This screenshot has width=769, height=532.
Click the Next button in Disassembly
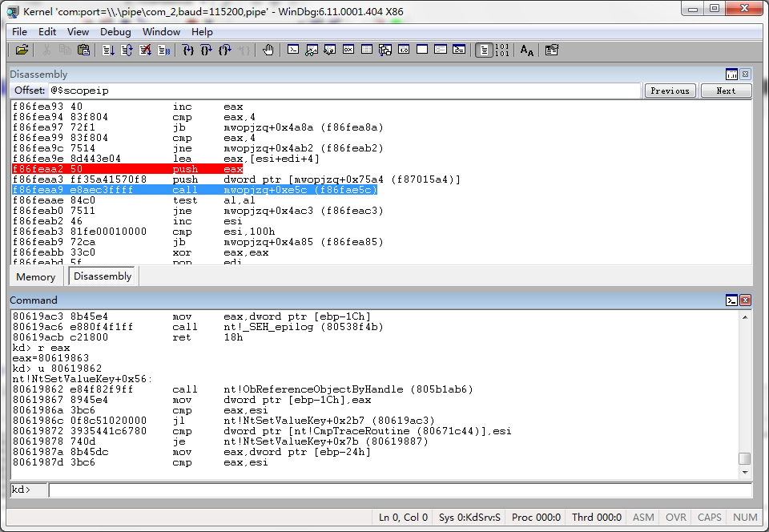pos(726,91)
